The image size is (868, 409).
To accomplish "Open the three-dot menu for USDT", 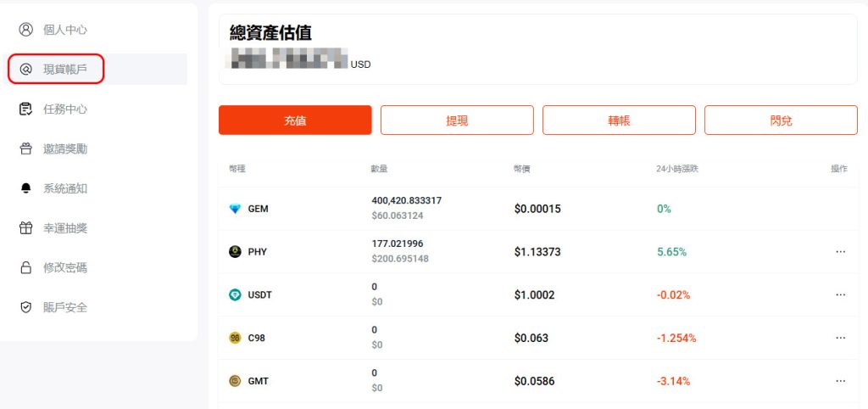I will pyautogui.click(x=840, y=294).
